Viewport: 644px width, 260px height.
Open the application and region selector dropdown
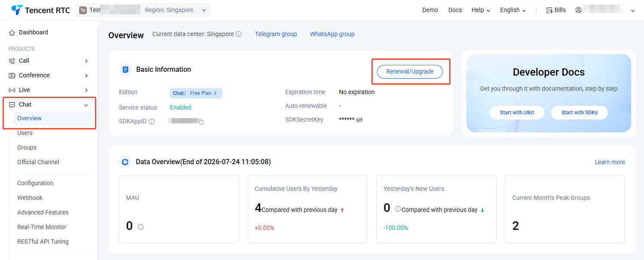click(143, 10)
